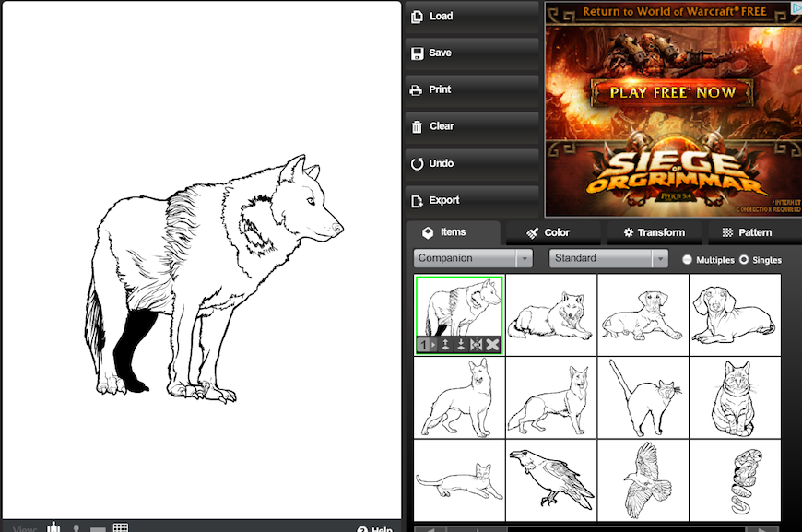Open the Standard style dropdown
This screenshot has height=532, width=802.
pos(608,259)
